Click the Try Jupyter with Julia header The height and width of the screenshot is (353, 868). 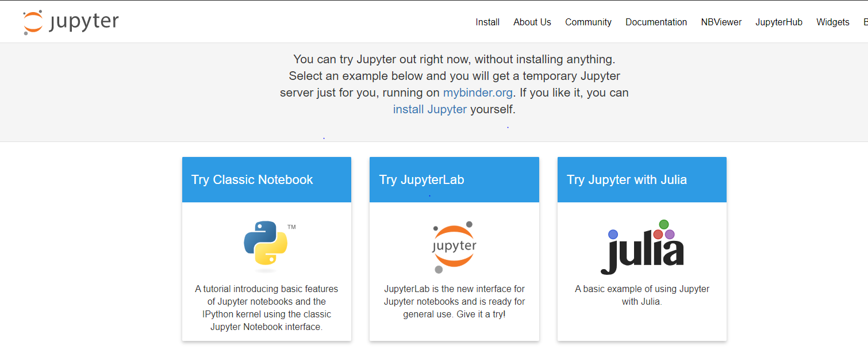click(x=642, y=179)
